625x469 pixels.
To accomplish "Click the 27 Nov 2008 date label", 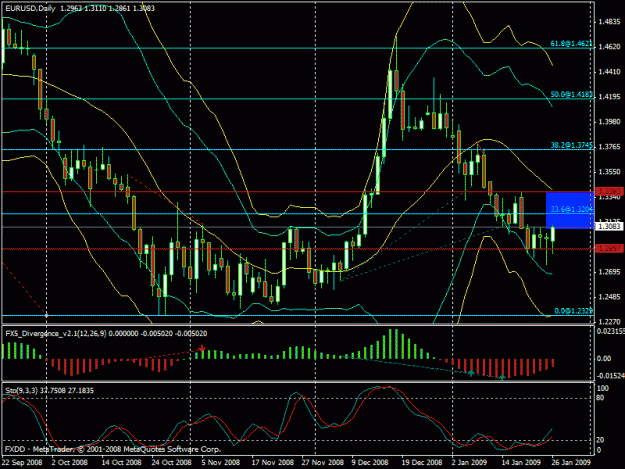I will coord(322,462).
